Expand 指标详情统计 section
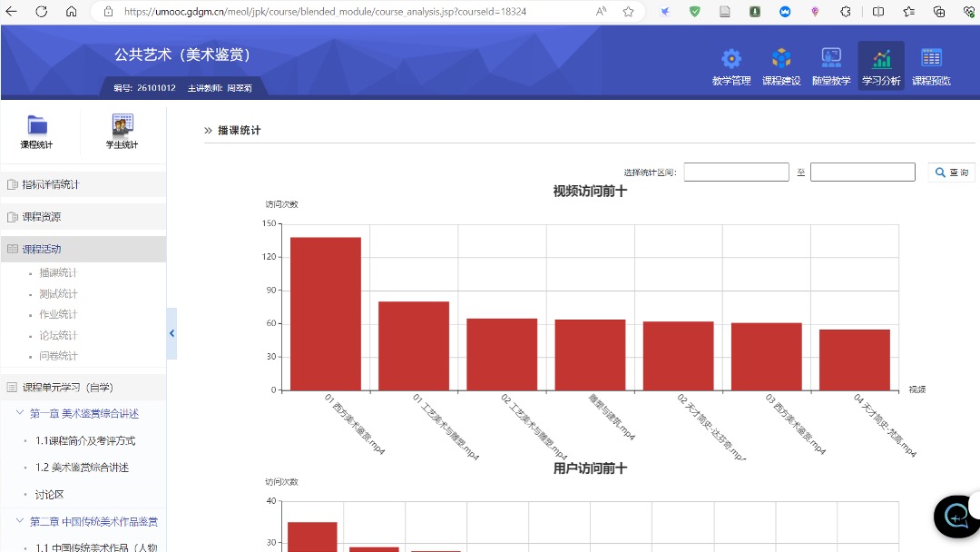The image size is (980, 552). click(x=83, y=184)
